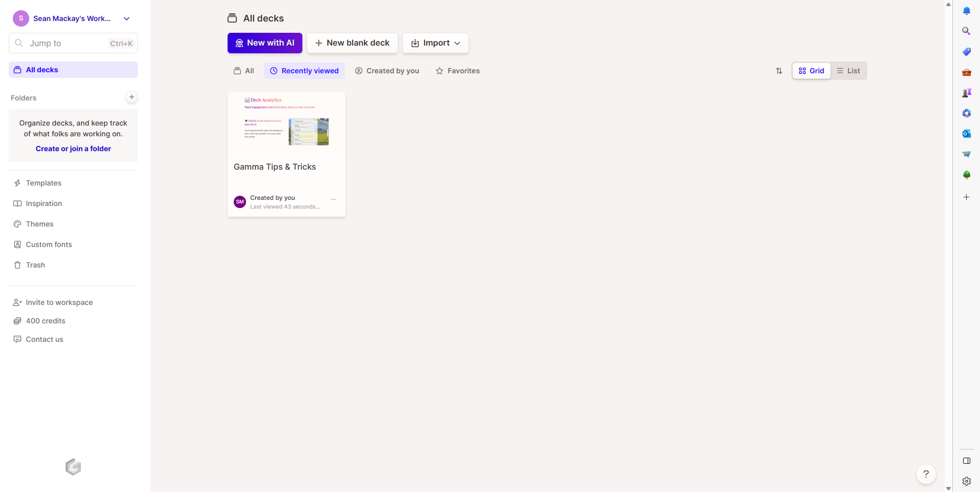Viewport: 980px width, 492px height.
Task: Toggle the sidebar panel layout icon
Action: [966, 461]
